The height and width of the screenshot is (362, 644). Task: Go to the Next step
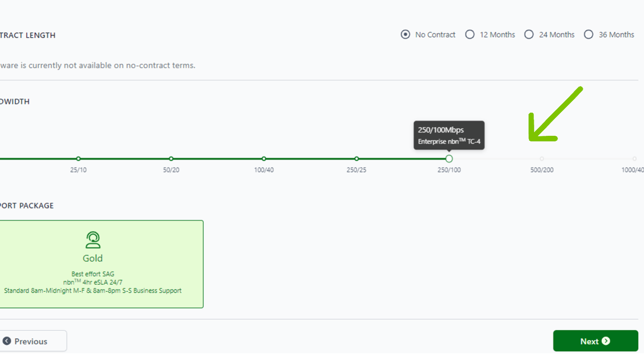[x=596, y=341]
